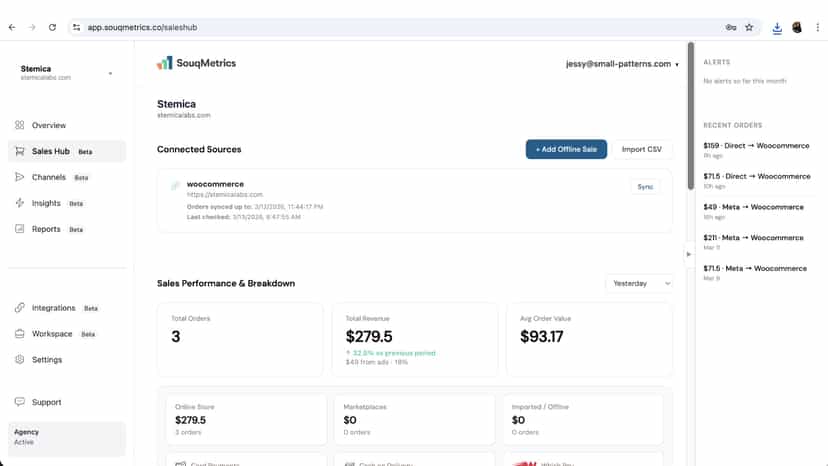Click the woocommerce link icon
The height and width of the screenshot is (466, 828).
(x=175, y=185)
